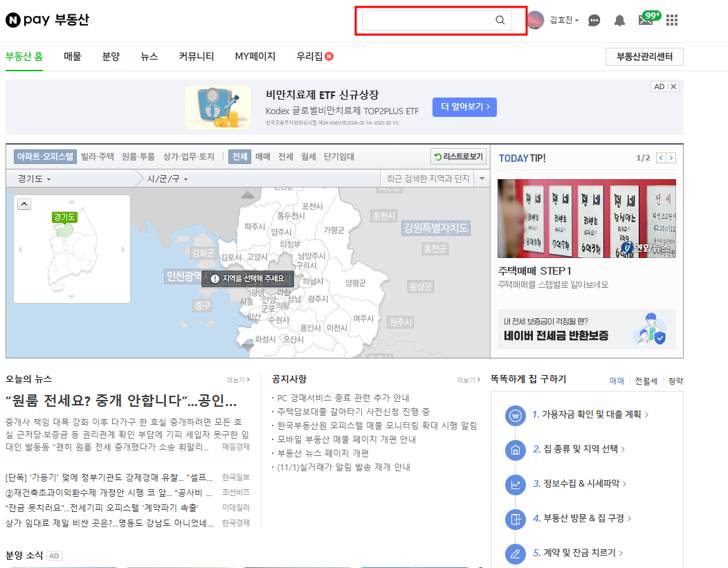Open the 커뮤니티 tab

point(197,57)
